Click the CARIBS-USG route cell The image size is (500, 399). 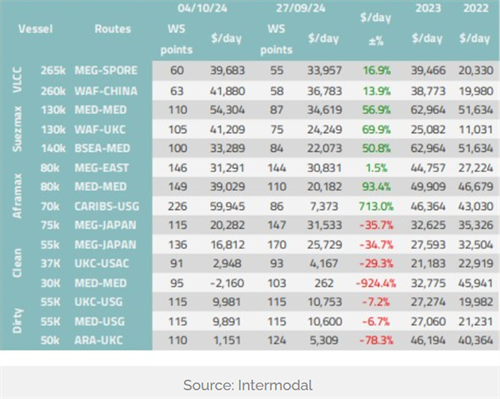[x=107, y=206]
